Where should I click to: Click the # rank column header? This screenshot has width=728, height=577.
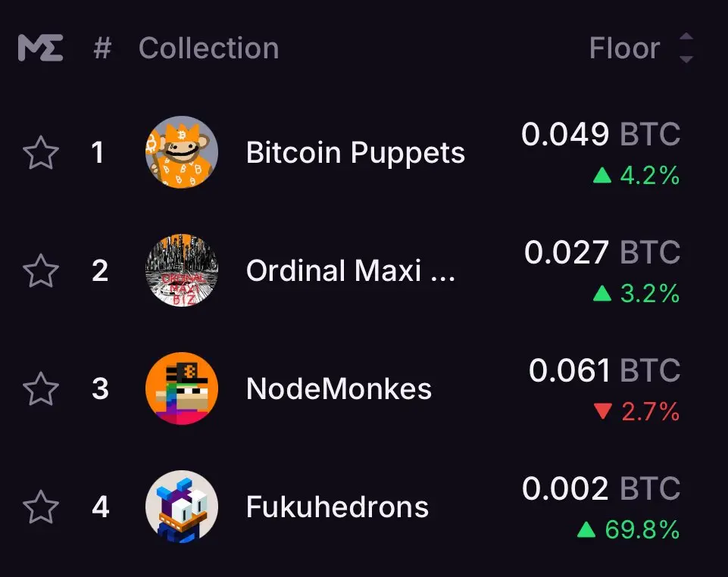coord(102,48)
